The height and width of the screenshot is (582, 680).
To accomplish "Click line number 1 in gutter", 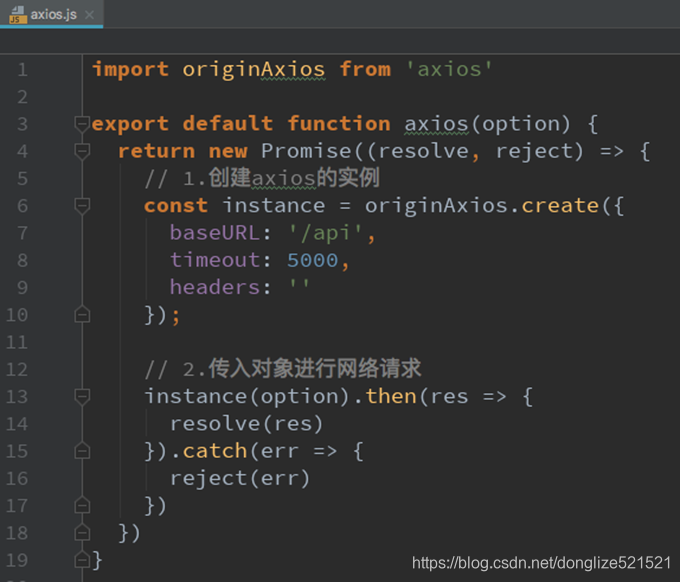I will [x=23, y=70].
